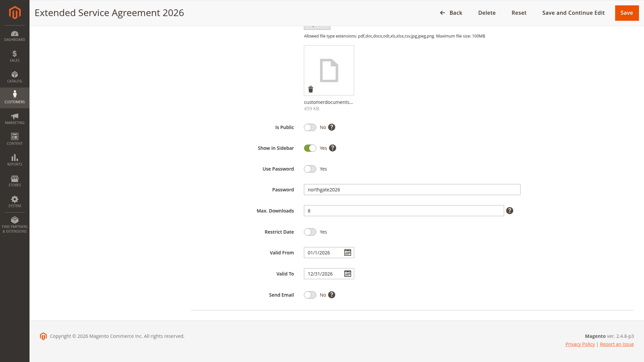Screen dimensions: 644x362
Task: Click the orange Save button
Action: [627, 13]
